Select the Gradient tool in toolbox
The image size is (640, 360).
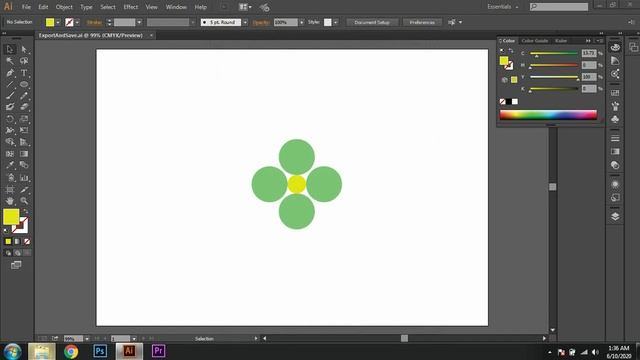click(24, 154)
